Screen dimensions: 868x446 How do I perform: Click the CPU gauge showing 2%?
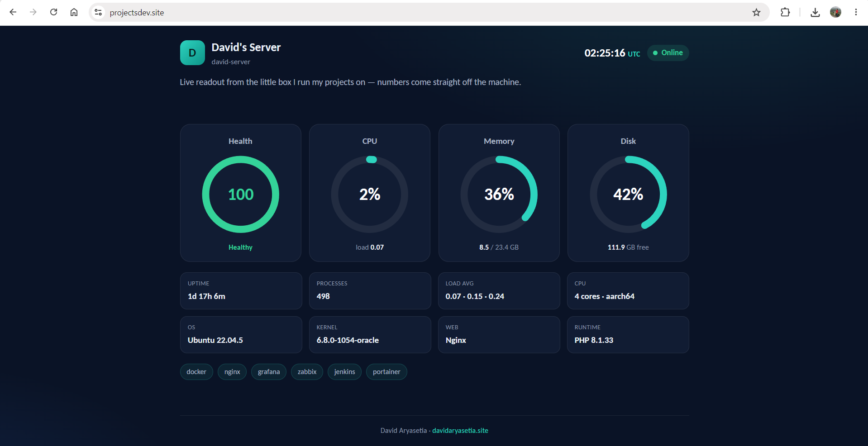370,195
